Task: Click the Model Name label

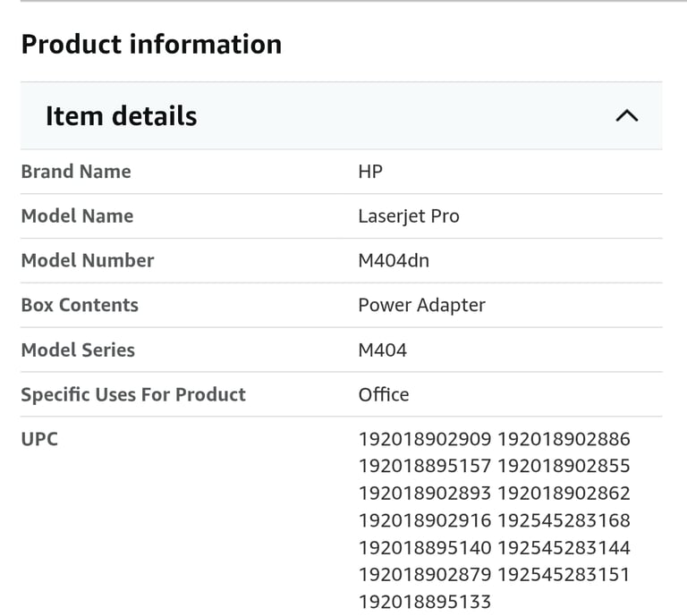Action: tap(77, 216)
